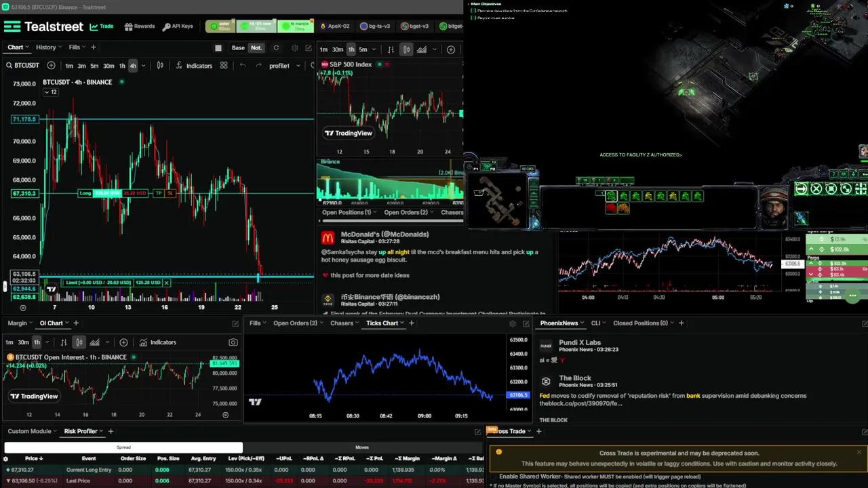Switch position display to Not.

pyautogui.click(x=256, y=48)
